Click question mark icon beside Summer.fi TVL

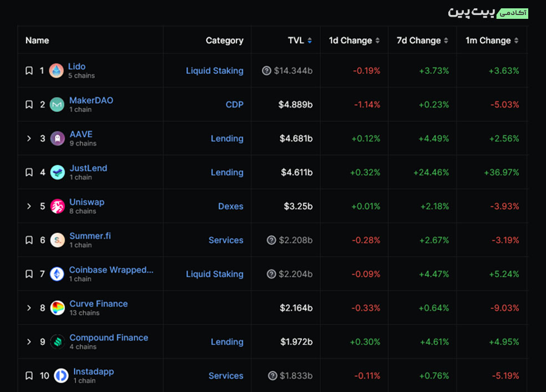pyautogui.click(x=271, y=240)
